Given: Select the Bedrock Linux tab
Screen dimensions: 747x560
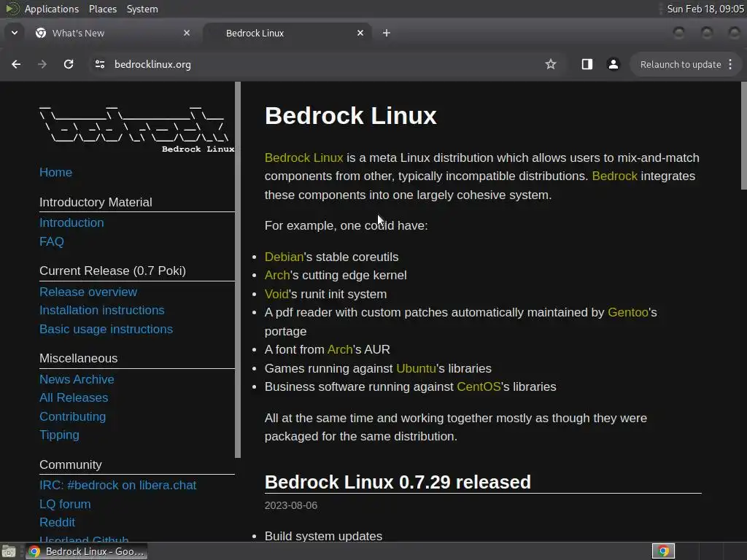Looking at the screenshot, I should coord(287,33).
